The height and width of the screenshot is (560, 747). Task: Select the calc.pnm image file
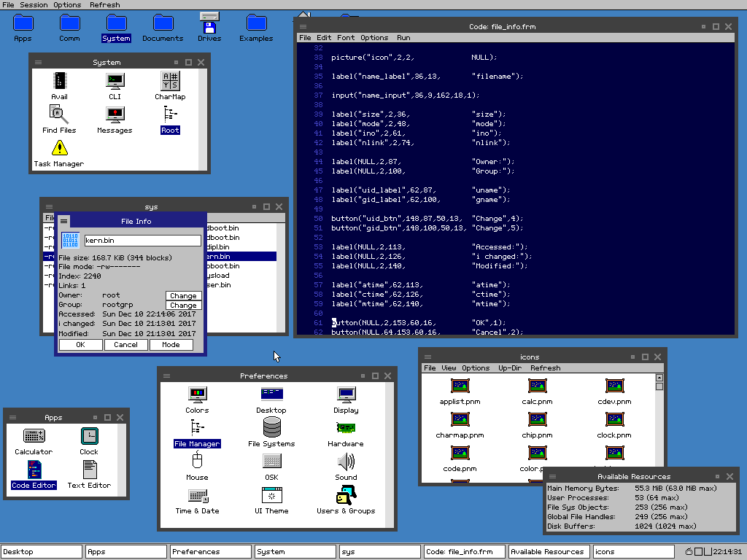(537, 387)
